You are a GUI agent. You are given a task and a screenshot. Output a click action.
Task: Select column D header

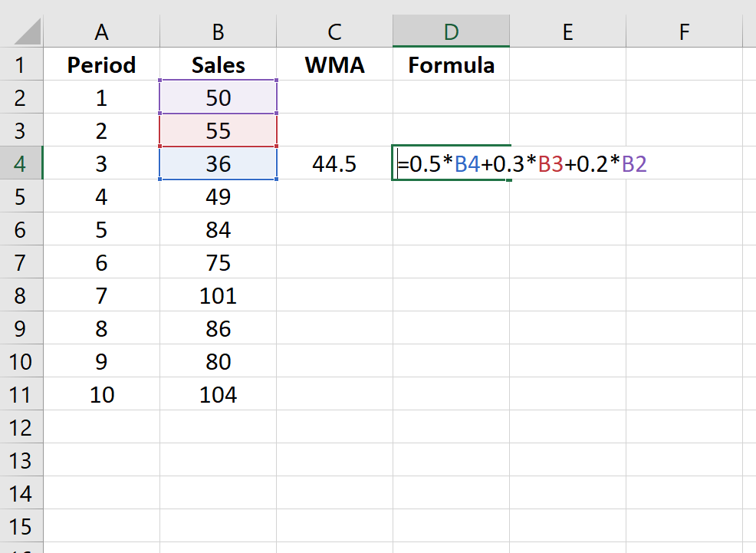coord(451,31)
